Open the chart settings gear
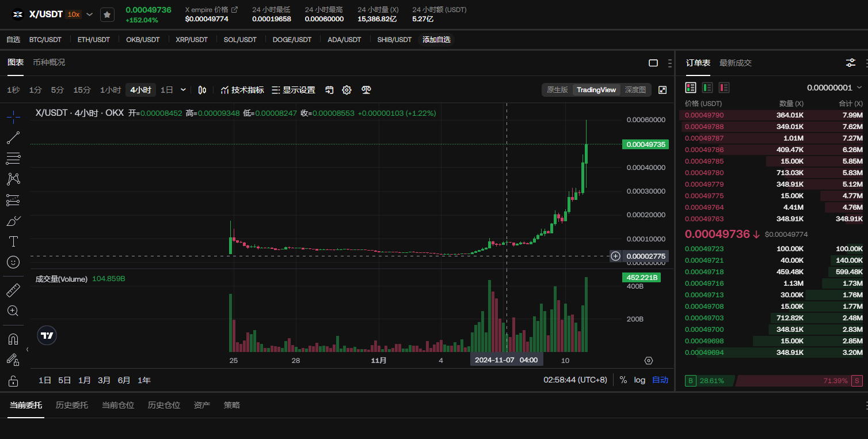Image resolution: width=868 pixels, height=439 pixels. (x=347, y=90)
